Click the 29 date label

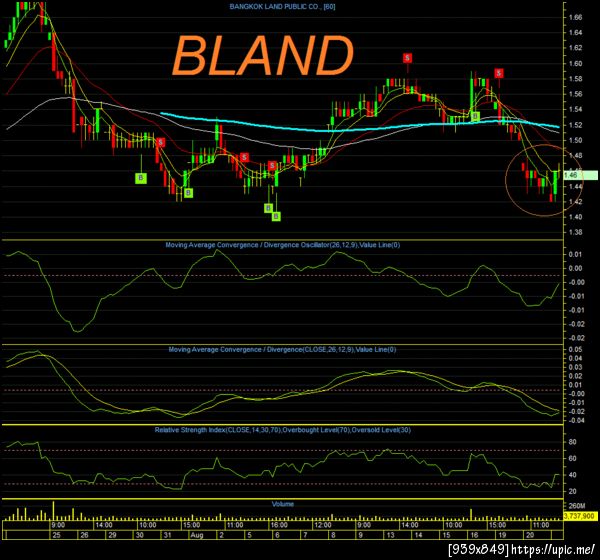(x=112, y=535)
